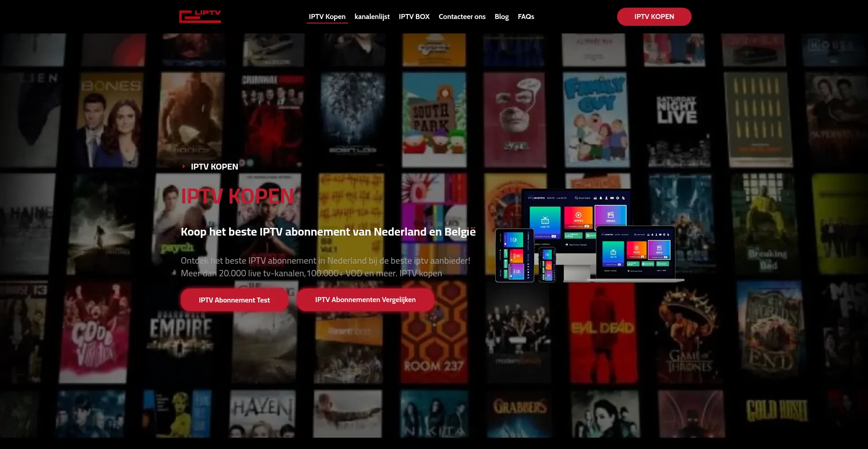This screenshot has width=868, height=449.
Task: Click the white IPTV KOPEN breadcrumb label
Action: click(214, 167)
